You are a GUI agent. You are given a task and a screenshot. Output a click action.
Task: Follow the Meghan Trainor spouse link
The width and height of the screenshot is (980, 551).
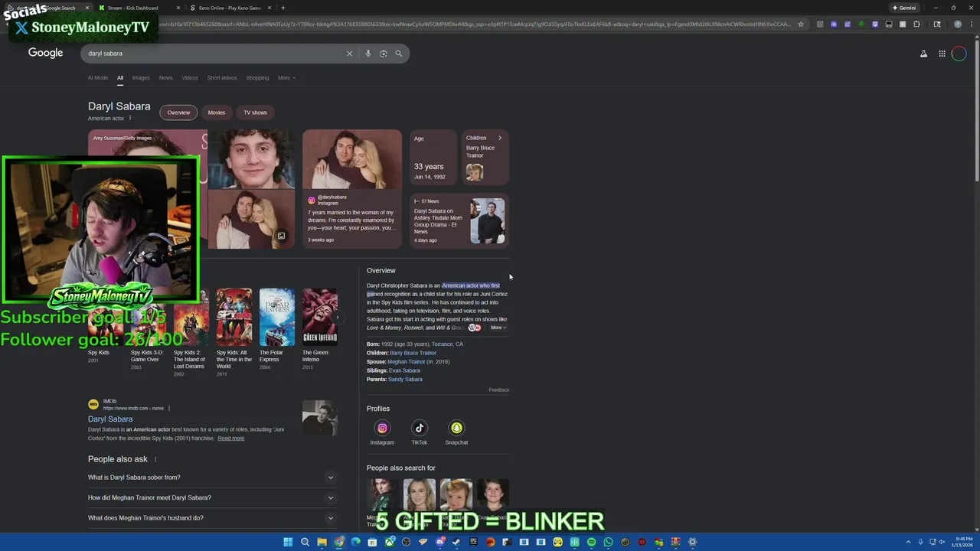tap(406, 362)
